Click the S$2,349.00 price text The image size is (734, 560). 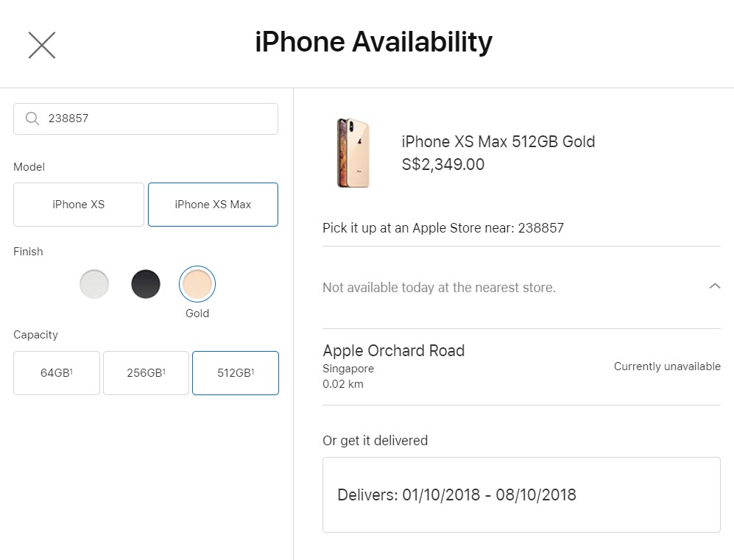pos(443,165)
